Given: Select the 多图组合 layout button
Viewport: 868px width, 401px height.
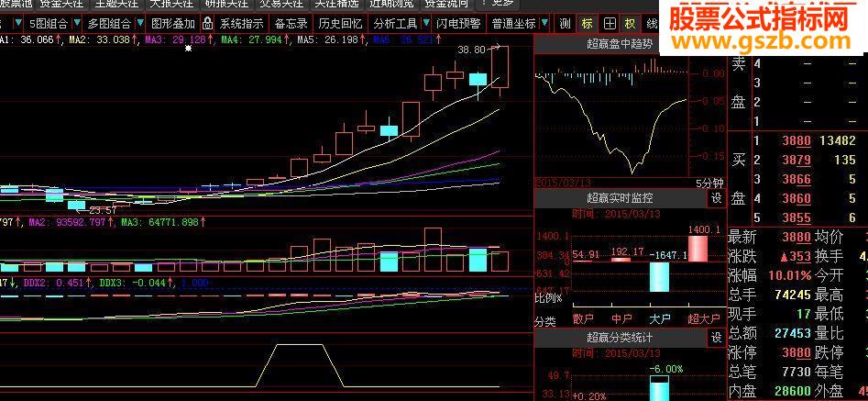Looking at the screenshot, I should (110, 23).
